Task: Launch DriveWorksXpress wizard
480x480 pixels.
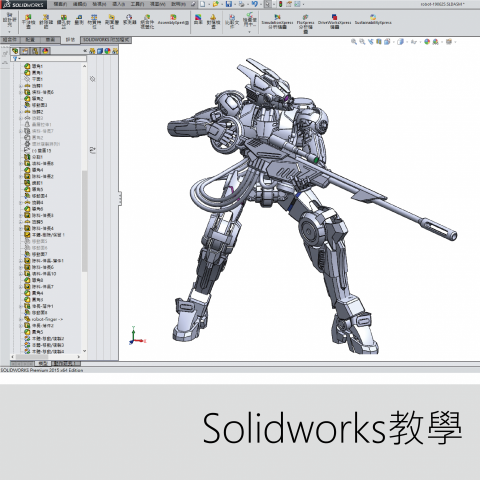Action: [x=334, y=21]
